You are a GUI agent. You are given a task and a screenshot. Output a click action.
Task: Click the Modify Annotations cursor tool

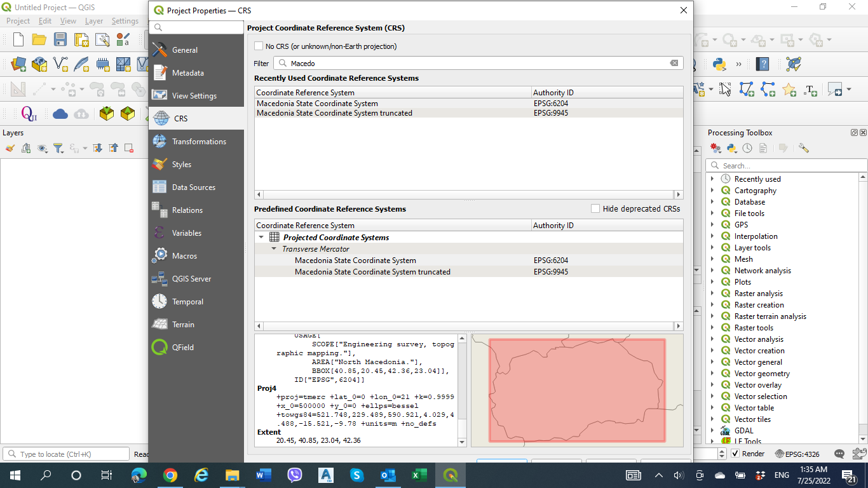[725, 90]
